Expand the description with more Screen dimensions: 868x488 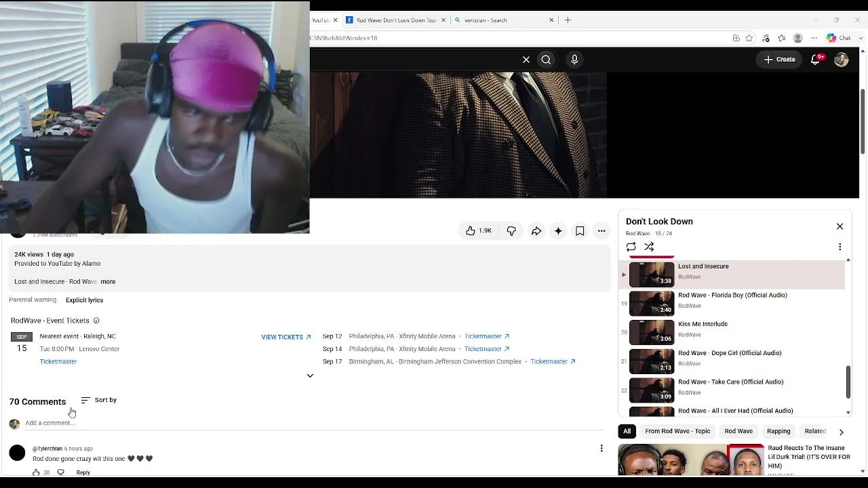point(108,282)
